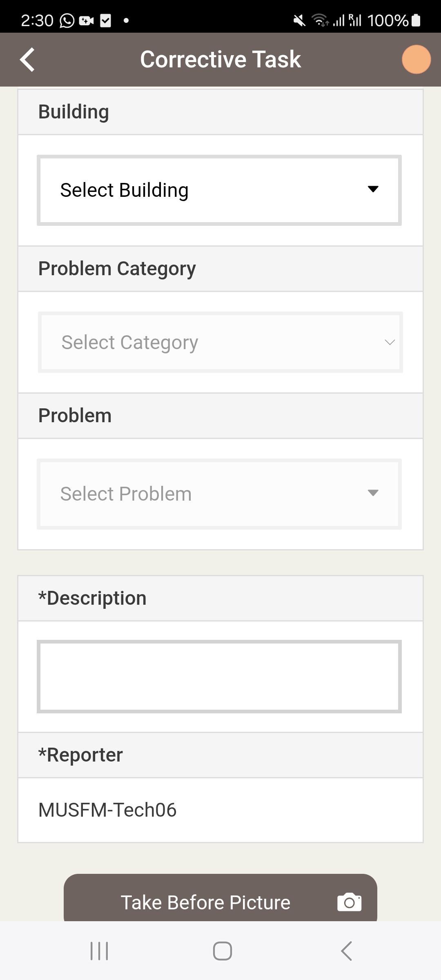Tap the Android home navigation icon
This screenshot has height=980, width=441.
[x=223, y=951]
